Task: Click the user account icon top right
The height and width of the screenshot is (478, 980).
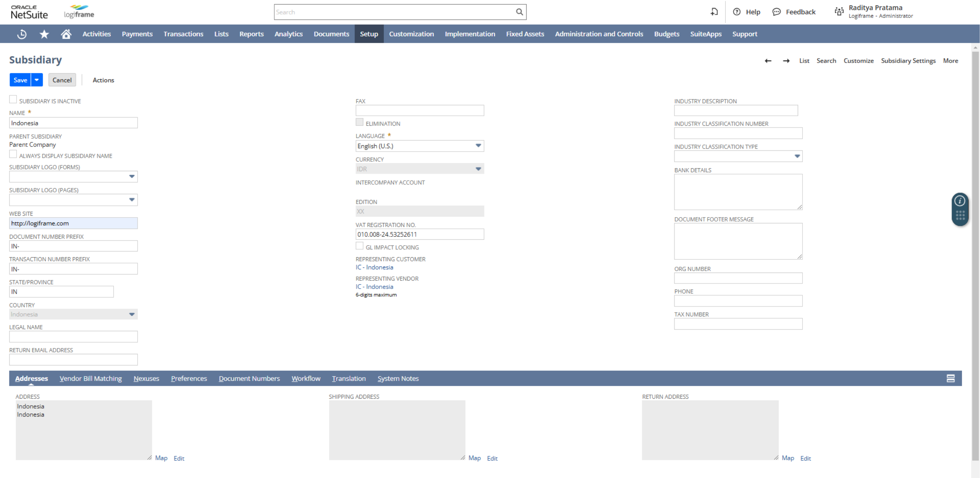Action: point(841,11)
